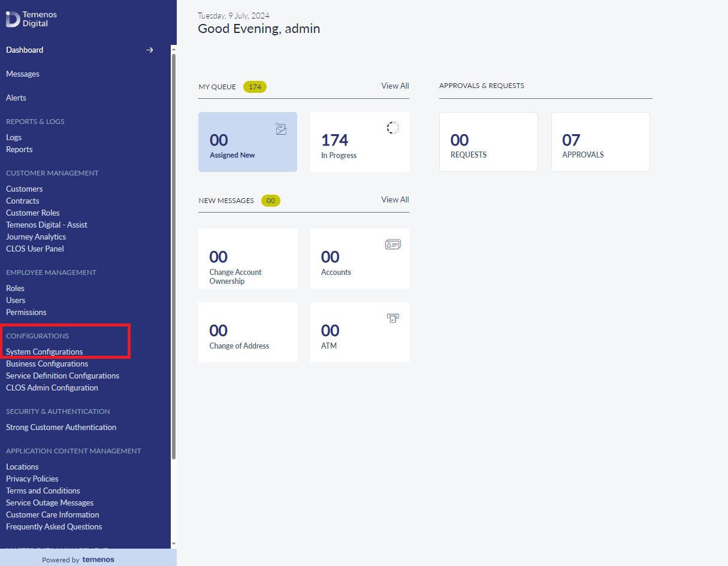Open Frequently Asked Questions
This screenshot has height=566, width=728.
(54, 526)
